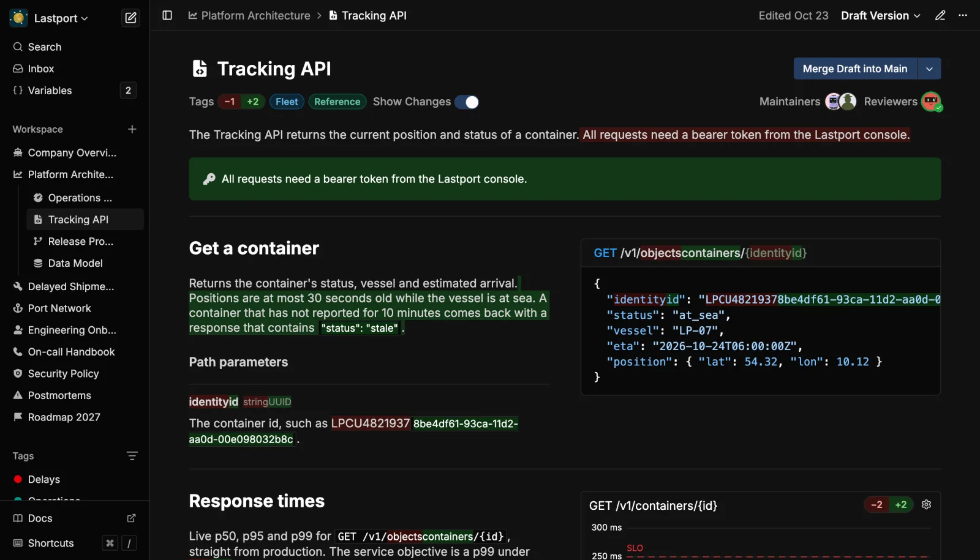Open the Postmortems page
The image size is (980, 560).
point(75,395)
